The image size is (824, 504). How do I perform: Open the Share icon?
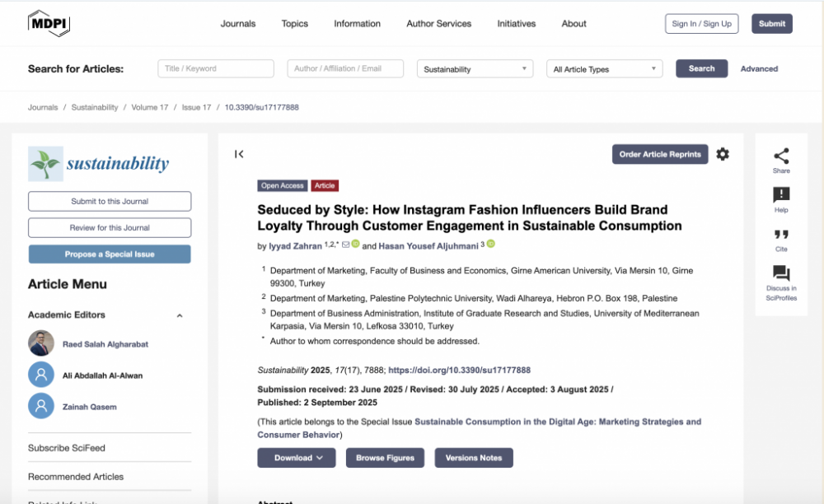tap(780, 156)
